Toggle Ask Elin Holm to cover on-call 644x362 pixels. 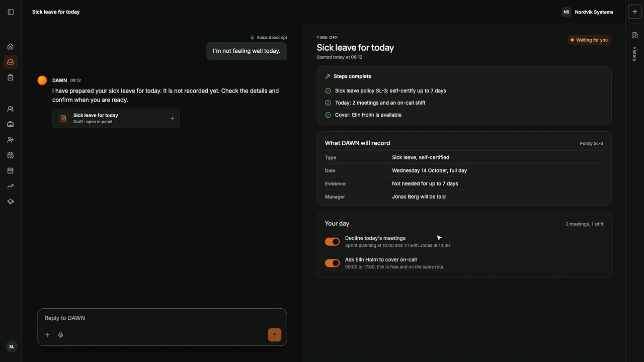pos(332,263)
